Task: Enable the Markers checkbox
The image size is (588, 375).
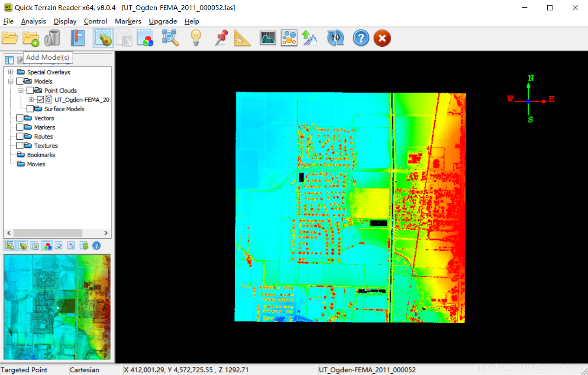Action: tap(20, 127)
